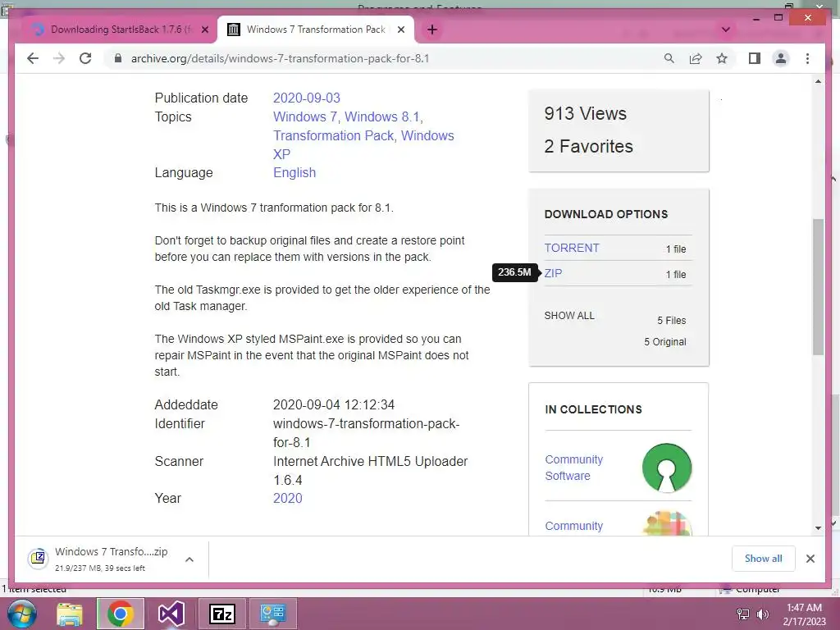Click the Chrome taskbar icon
This screenshot has height=630, width=840.
pos(120,614)
